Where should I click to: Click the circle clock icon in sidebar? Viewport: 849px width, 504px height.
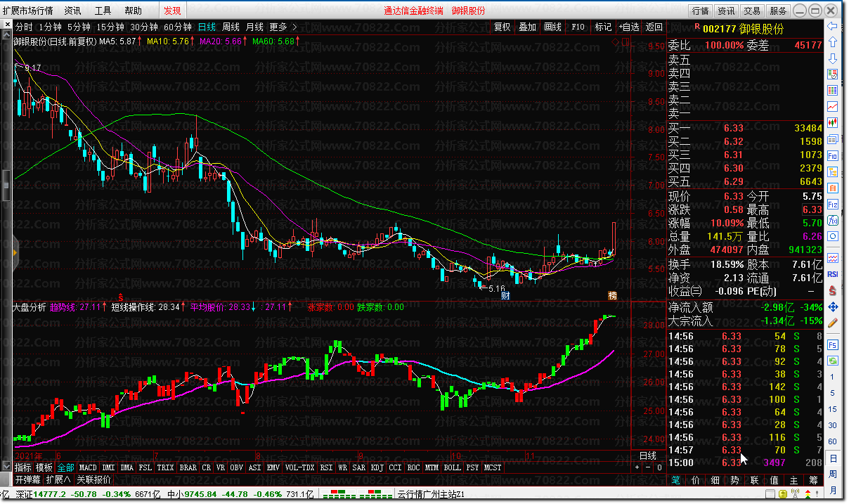(833, 236)
